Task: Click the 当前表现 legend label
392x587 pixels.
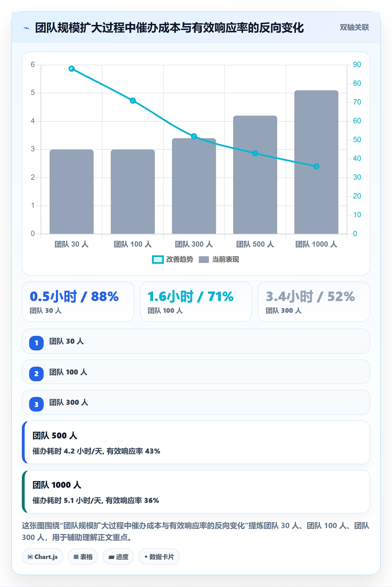Action: coord(226,260)
